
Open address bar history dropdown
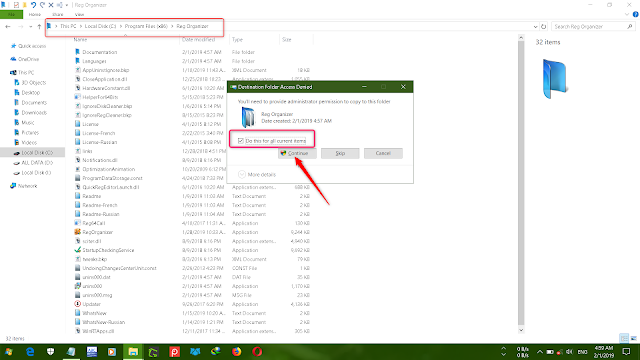(x=535, y=27)
